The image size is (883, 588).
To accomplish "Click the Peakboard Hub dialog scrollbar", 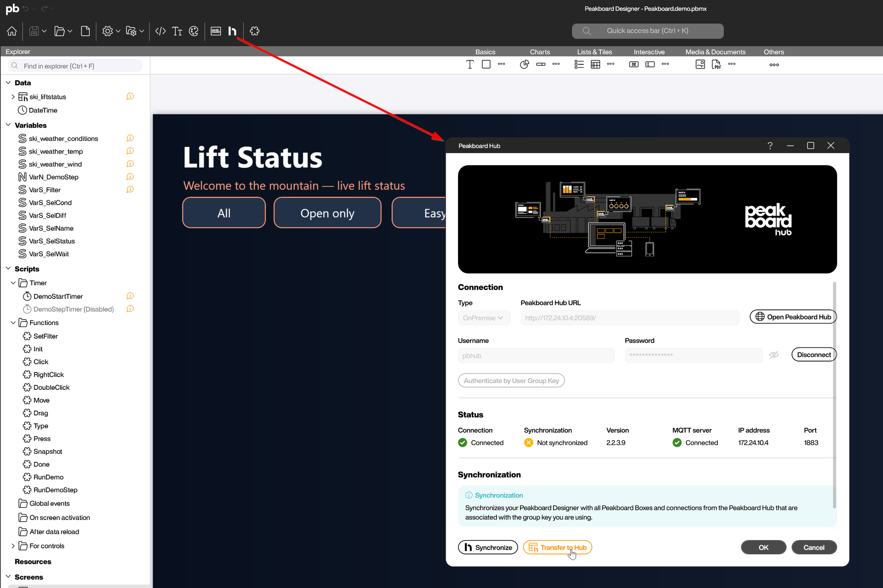I will click(834, 395).
